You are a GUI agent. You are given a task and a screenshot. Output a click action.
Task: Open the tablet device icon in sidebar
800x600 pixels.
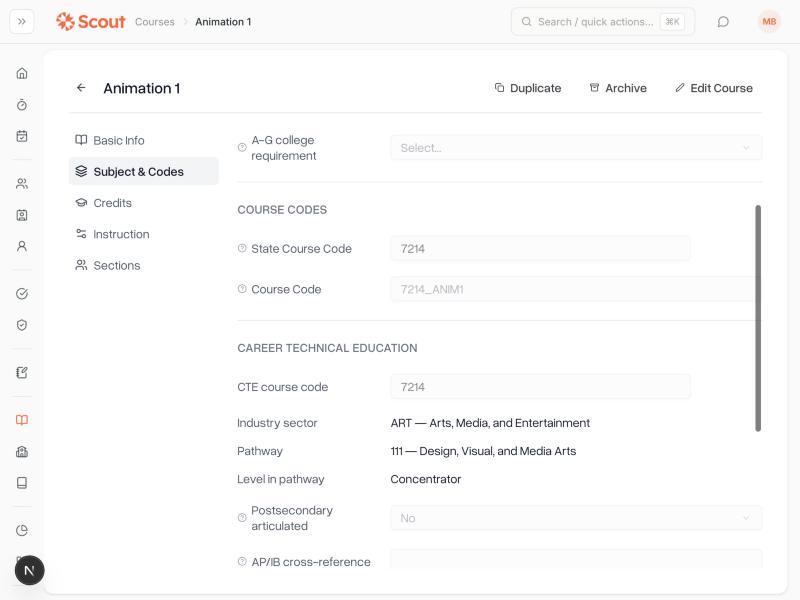(x=22, y=483)
